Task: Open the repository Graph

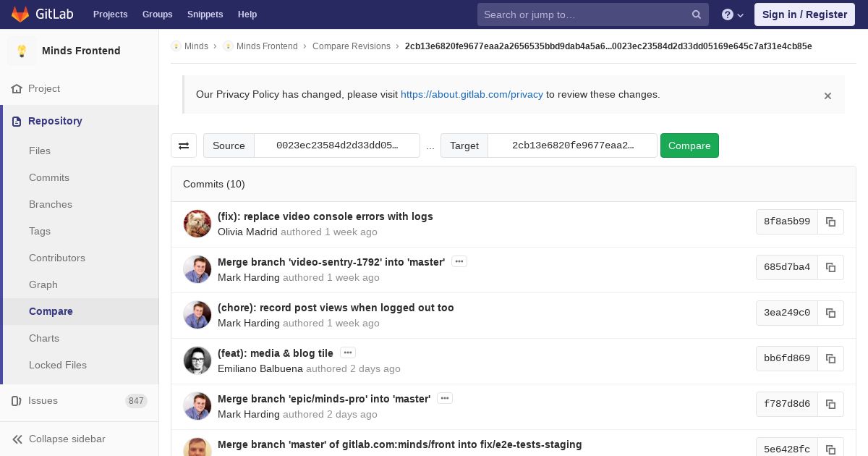Action: pos(43,284)
